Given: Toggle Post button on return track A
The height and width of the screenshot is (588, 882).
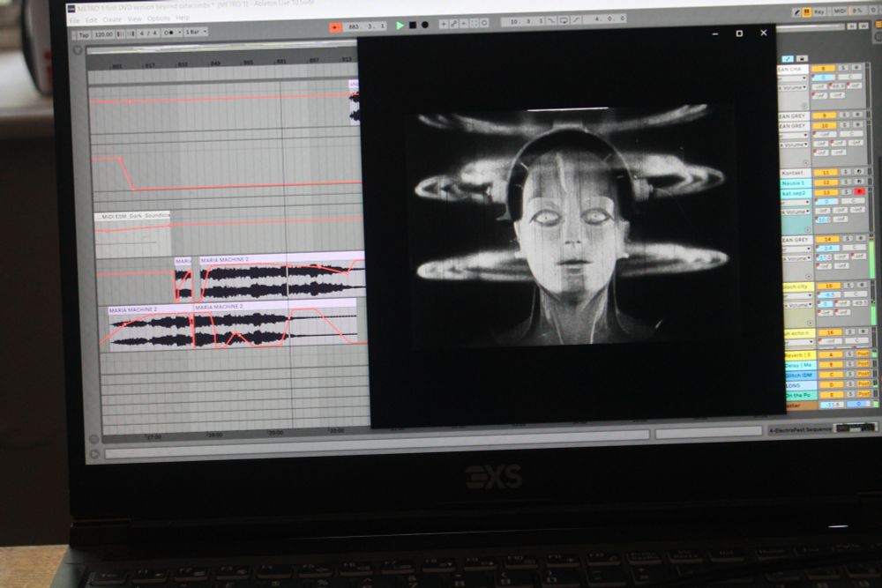Looking at the screenshot, I should click(x=863, y=354).
